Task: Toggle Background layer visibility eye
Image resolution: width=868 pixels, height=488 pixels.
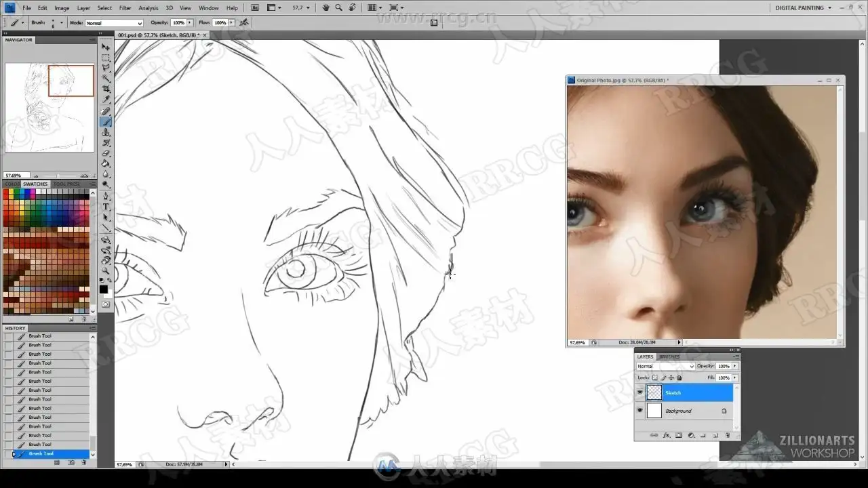Action: [x=639, y=411]
